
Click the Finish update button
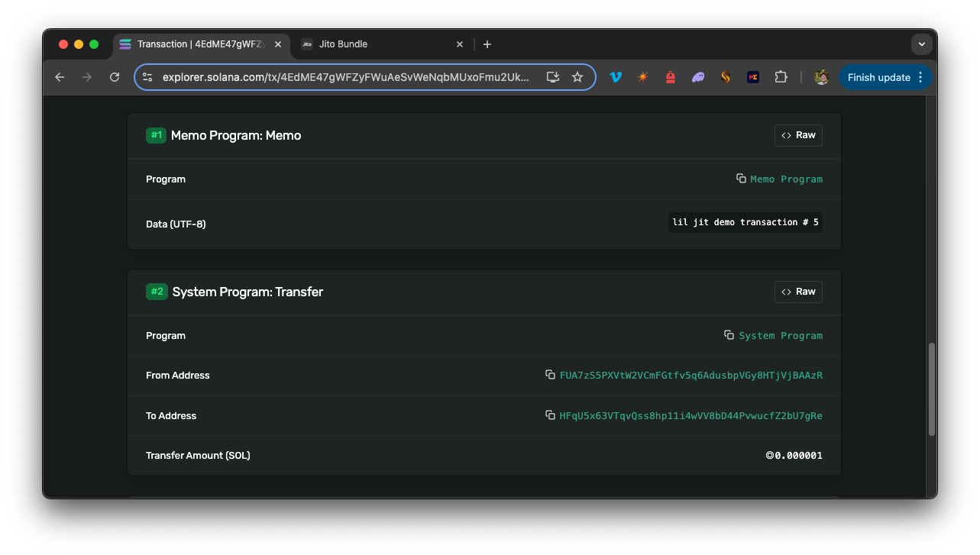878,77
